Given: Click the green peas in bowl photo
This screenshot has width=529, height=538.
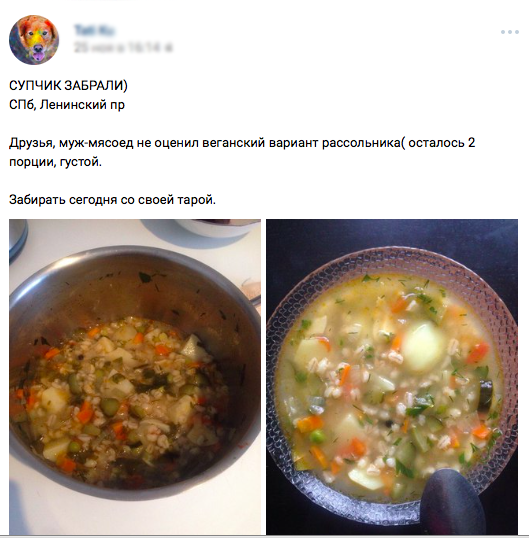Looking at the screenshot, I should (x=318, y=436).
